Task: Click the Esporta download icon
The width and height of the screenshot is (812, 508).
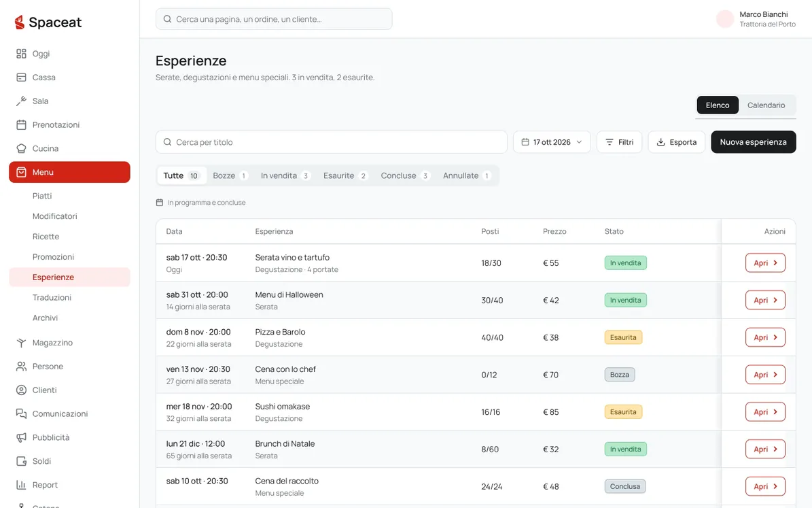Action: click(660, 142)
